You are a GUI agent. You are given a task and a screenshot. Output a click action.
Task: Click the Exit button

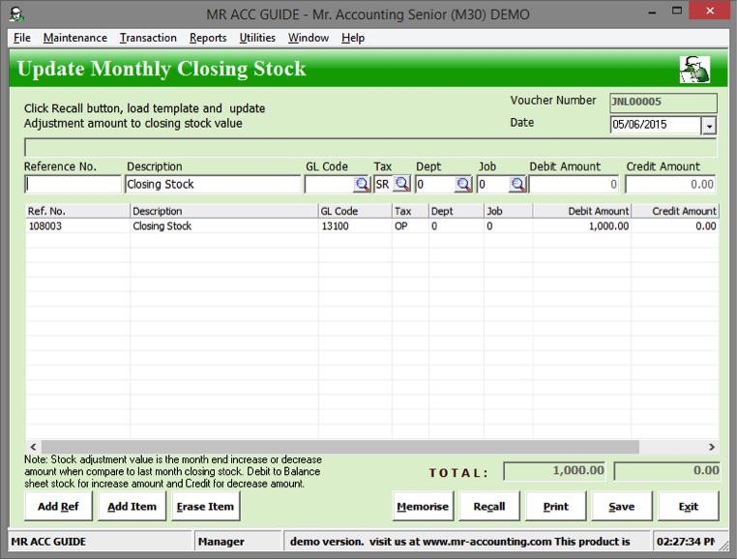tap(689, 507)
